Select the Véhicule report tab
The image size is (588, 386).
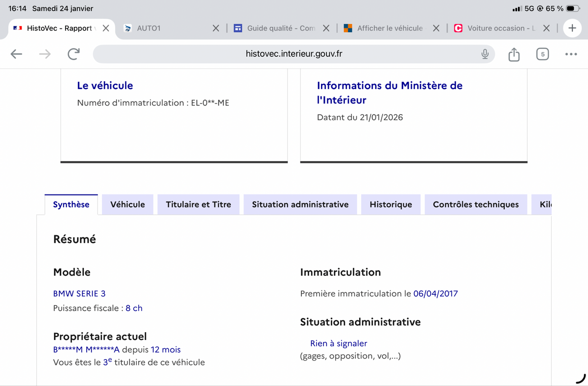click(x=127, y=205)
